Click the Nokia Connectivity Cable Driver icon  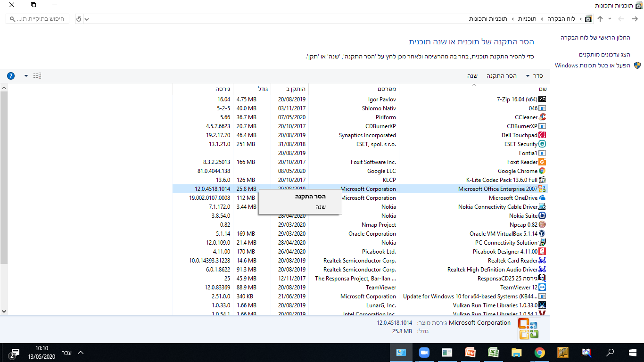[542, 207]
